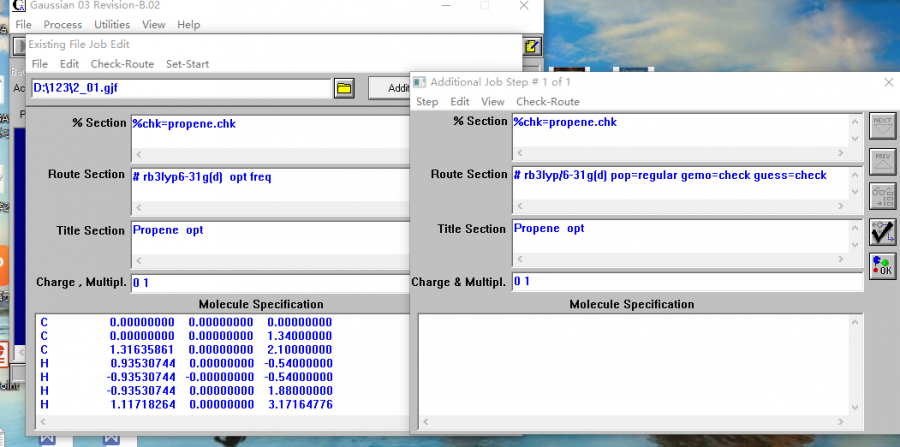Click the molecule OK icon
The width and height of the screenshot is (900, 447).
[x=882, y=267]
